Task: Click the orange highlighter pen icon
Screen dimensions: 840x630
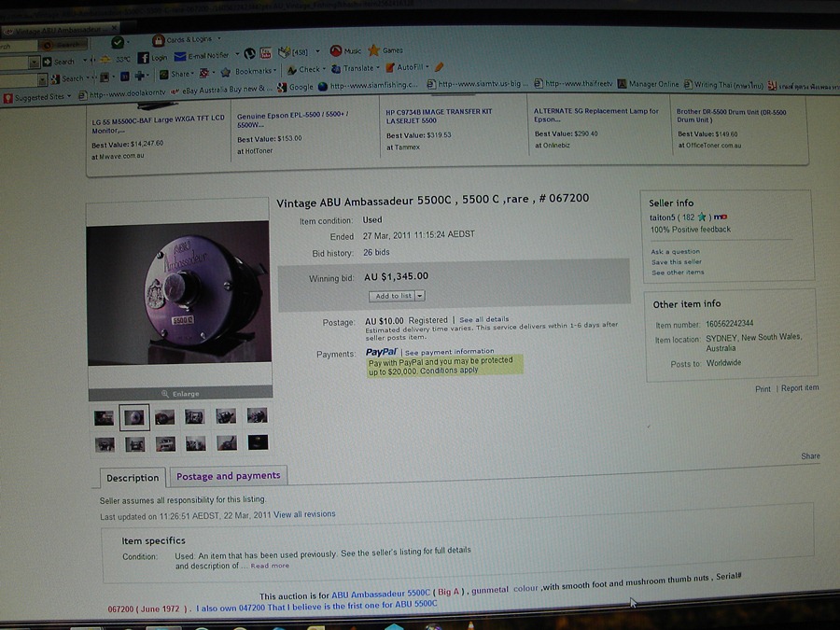Action: [x=440, y=67]
